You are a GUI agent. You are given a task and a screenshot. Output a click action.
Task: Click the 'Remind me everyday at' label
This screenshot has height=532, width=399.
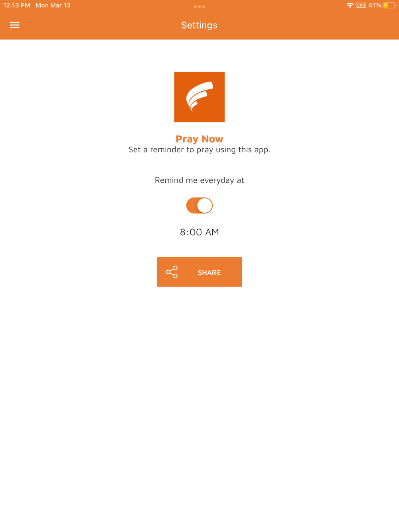[199, 180]
